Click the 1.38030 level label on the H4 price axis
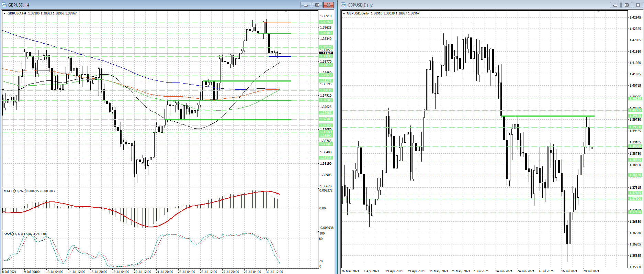This screenshot has width=644, height=274. point(326,90)
